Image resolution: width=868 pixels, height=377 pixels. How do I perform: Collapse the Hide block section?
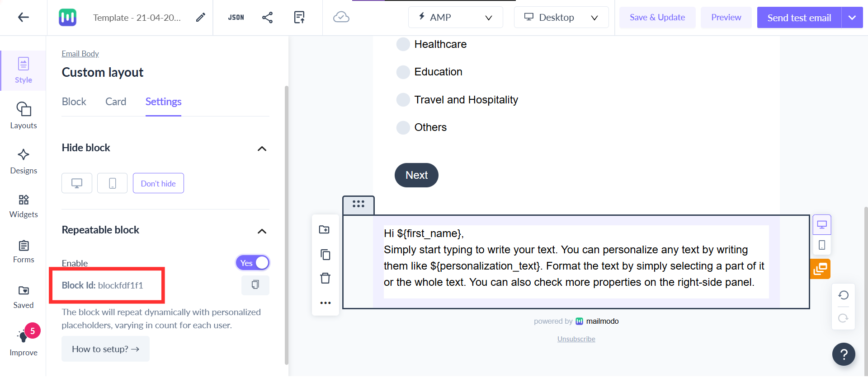[262, 149]
